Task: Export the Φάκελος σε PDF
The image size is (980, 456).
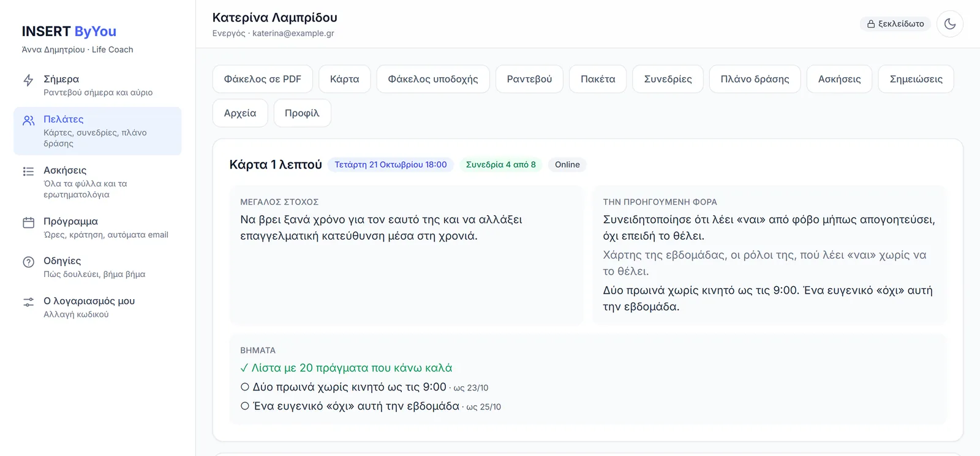Action: click(x=263, y=79)
